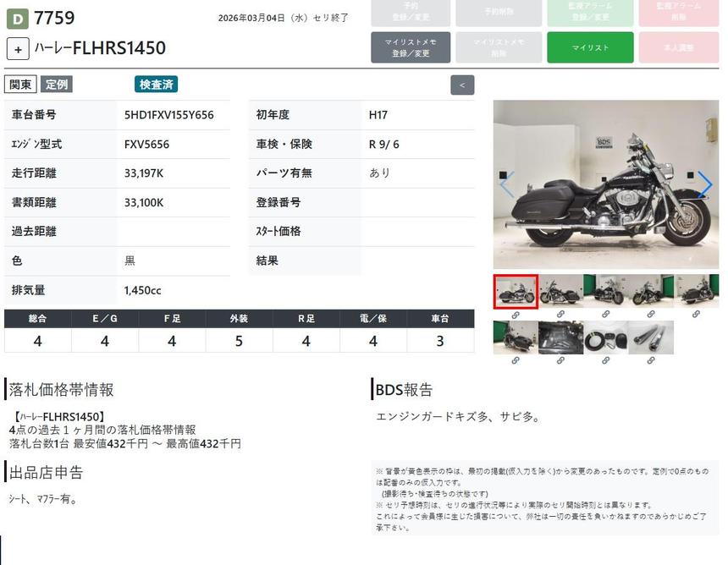Select the 定例 tag

tap(57, 85)
